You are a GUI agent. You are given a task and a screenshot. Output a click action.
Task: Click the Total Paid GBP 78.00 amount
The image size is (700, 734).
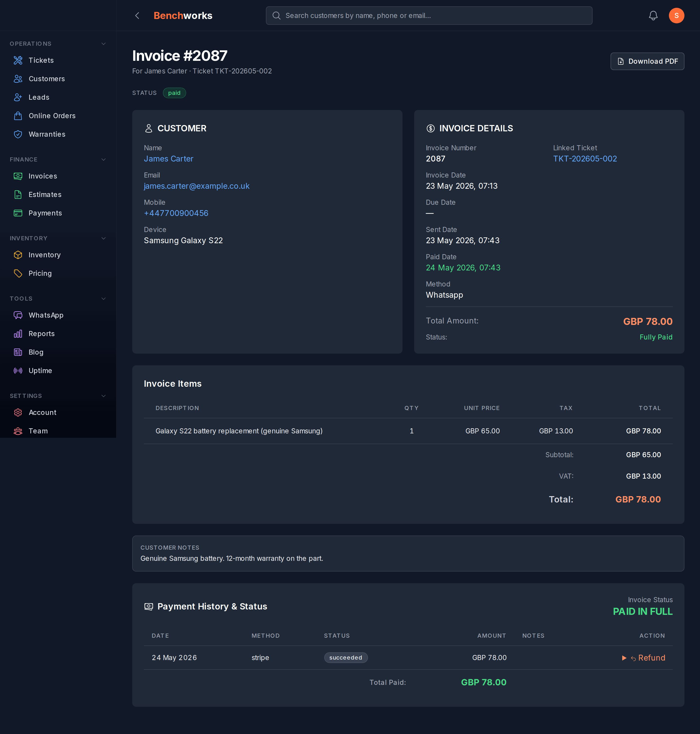coord(484,682)
